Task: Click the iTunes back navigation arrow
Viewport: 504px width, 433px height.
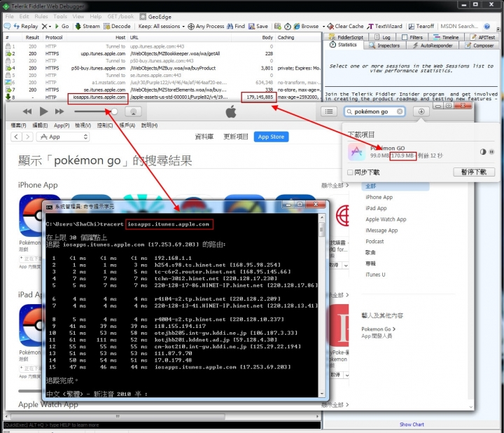Action: tap(16, 137)
